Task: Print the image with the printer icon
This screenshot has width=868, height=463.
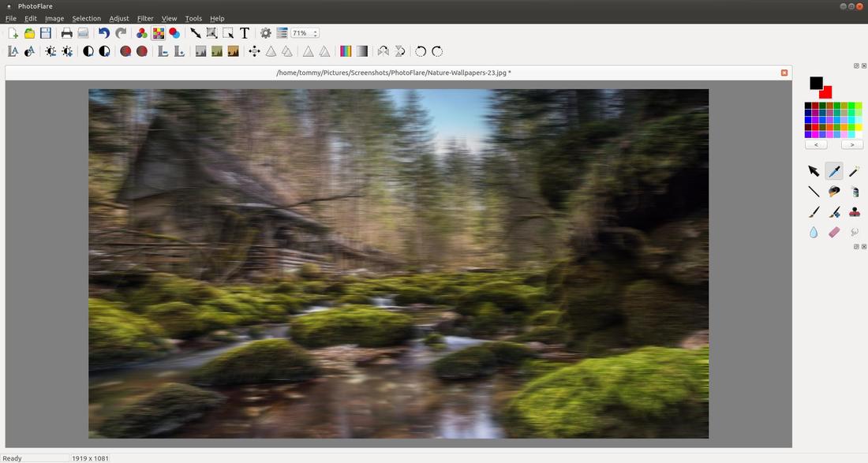Action: coord(67,33)
